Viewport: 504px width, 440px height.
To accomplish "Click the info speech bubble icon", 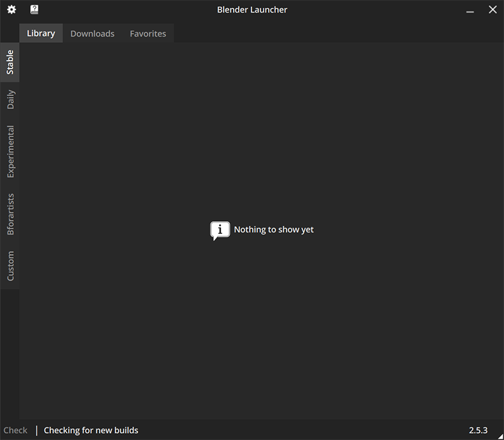I will [x=219, y=230].
